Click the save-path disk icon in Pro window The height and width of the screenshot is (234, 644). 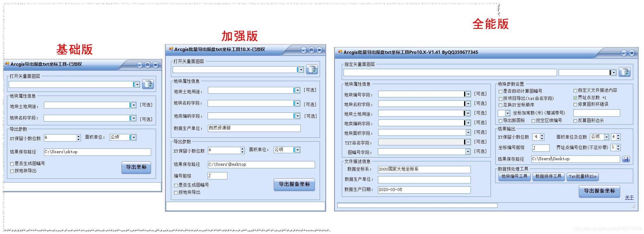click(626, 159)
